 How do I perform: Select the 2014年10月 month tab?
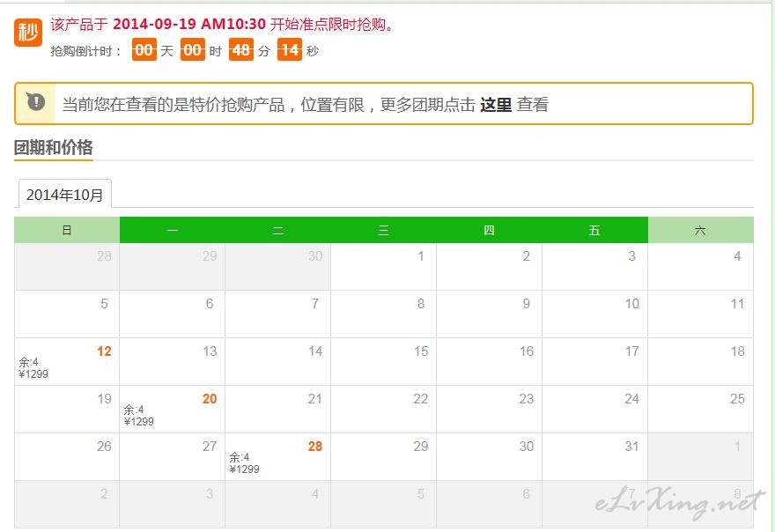(65, 195)
